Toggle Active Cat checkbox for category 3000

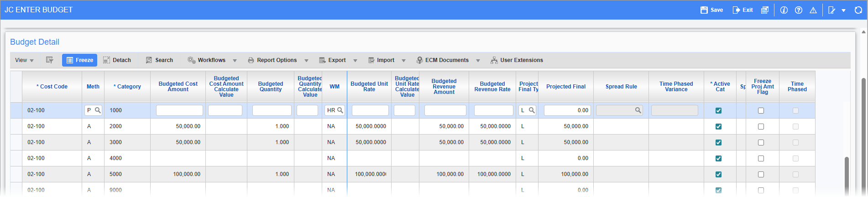click(719, 143)
